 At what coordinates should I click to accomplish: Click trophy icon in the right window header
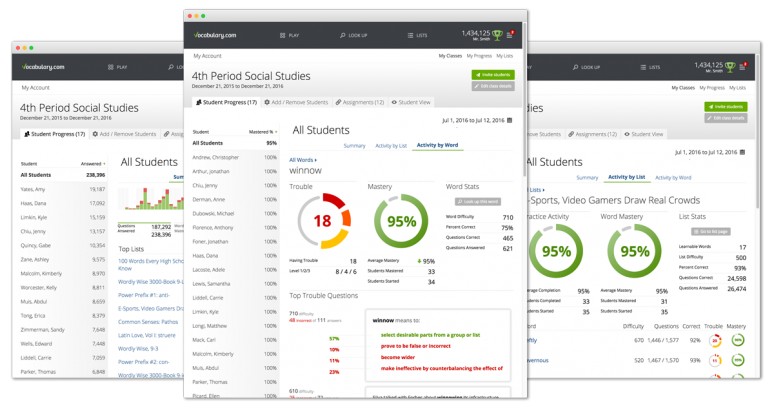coord(731,66)
